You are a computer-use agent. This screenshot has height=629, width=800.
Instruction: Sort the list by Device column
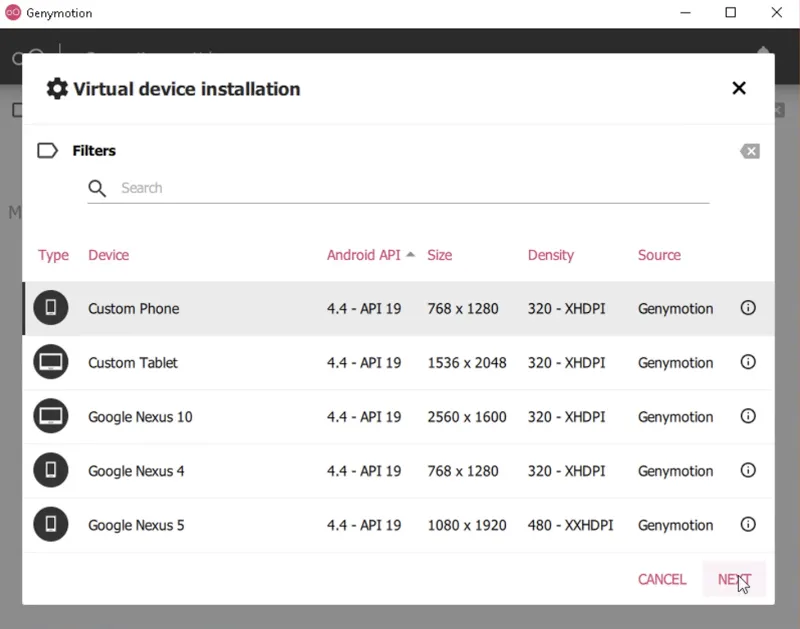(x=108, y=255)
